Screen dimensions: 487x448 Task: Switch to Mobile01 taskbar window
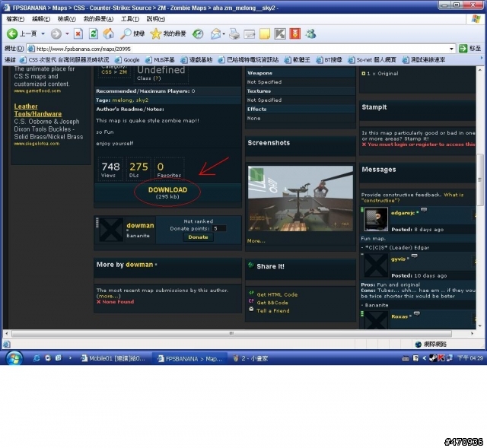coord(113,358)
